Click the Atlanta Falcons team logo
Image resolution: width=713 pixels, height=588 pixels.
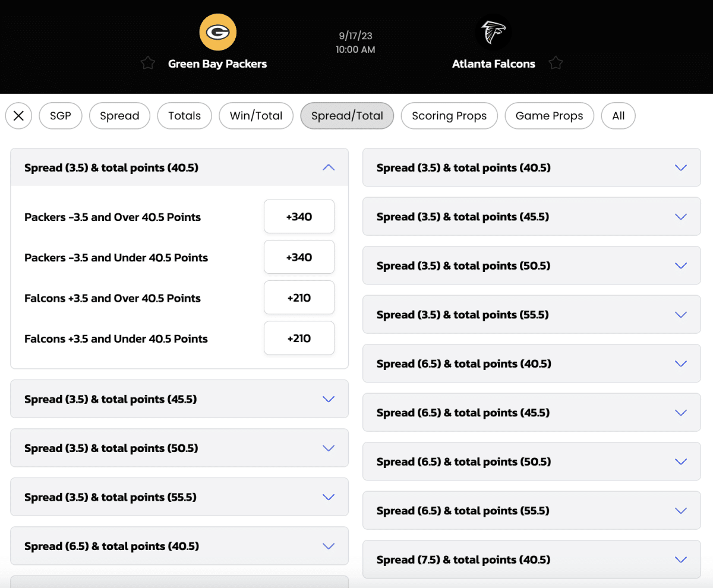[494, 32]
